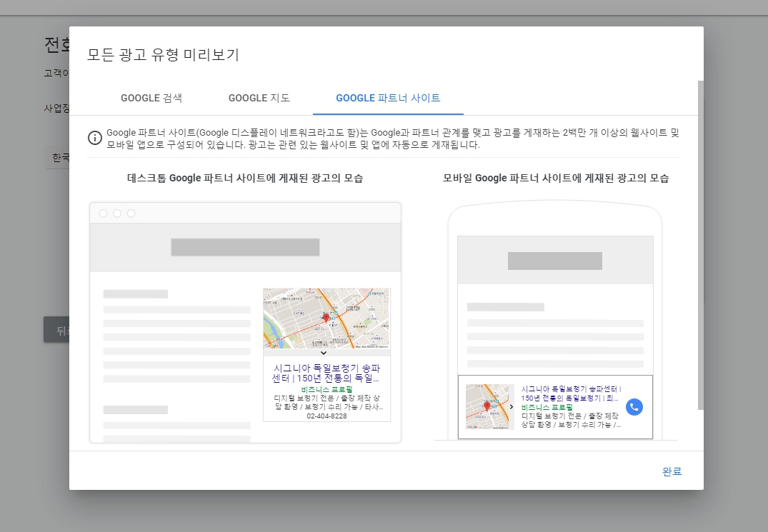Click 비즈니스 프로필 in the mobile ad
The height and width of the screenshot is (532, 768).
pos(547,407)
